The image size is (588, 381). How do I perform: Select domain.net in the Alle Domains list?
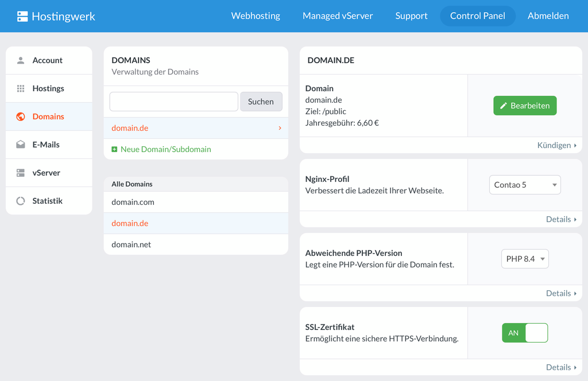[x=196, y=244]
